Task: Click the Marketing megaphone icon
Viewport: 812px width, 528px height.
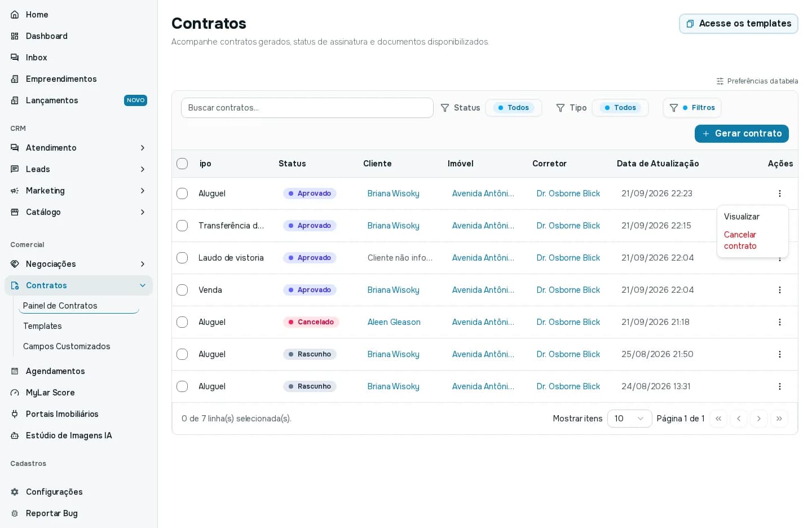Action: pos(15,191)
